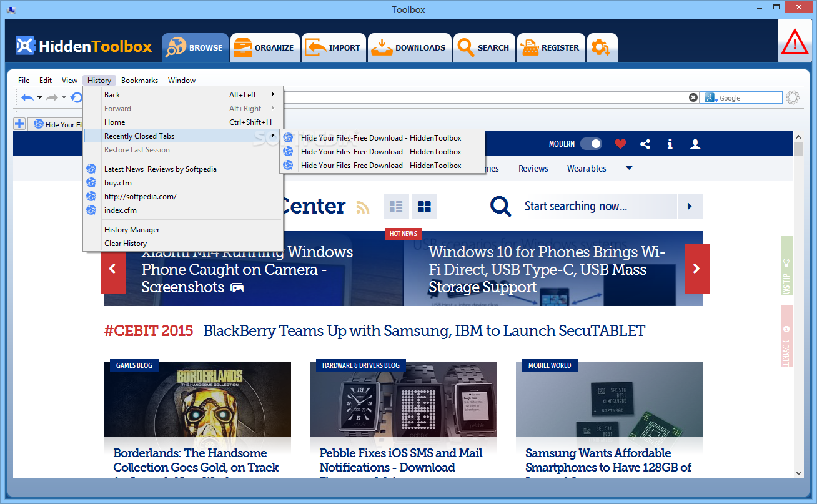Image resolution: width=817 pixels, height=504 pixels.
Task: Open Windows 10 for Phones headline
Action: pos(547,269)
